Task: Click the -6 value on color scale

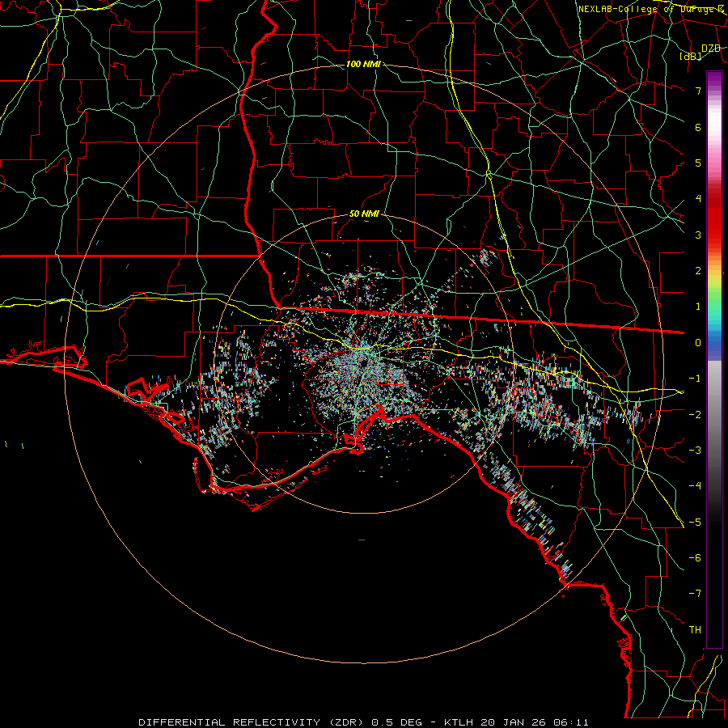Action: pos(695,558)
